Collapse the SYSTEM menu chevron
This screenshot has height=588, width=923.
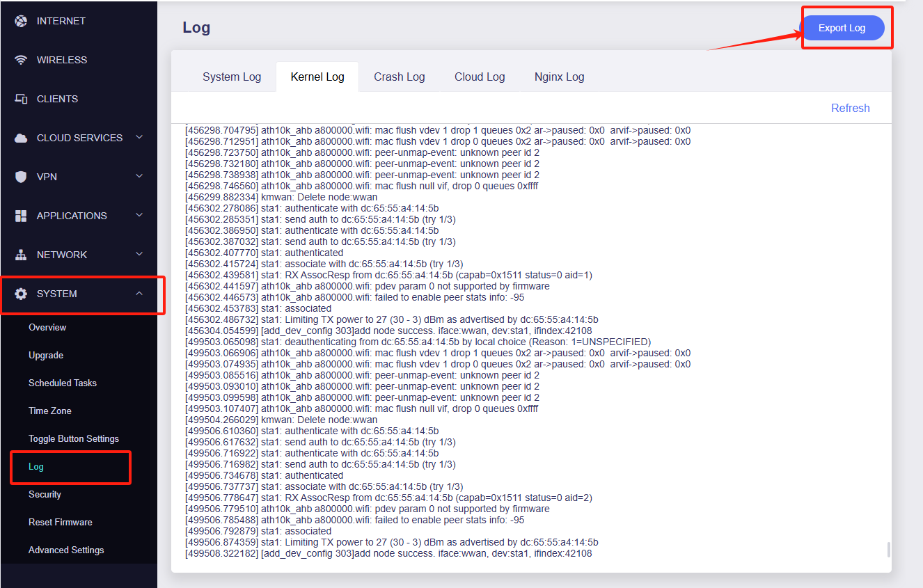tap(139, 294)
